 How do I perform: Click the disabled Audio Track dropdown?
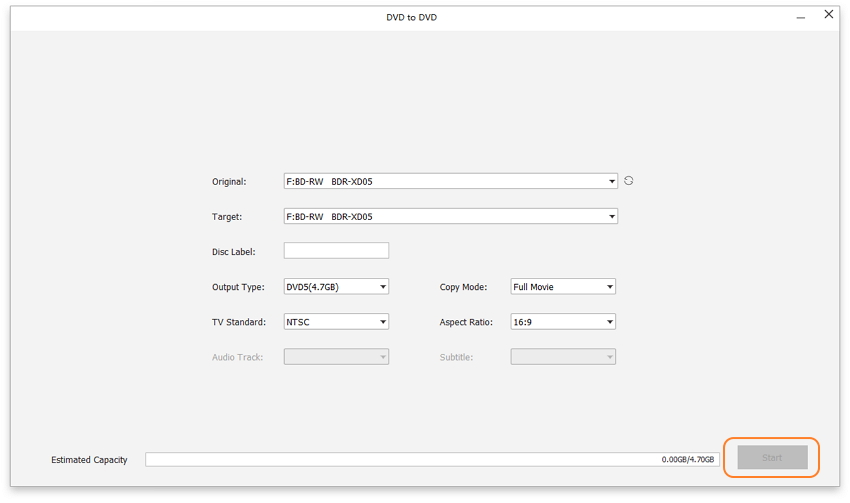(x=336, y=357)
